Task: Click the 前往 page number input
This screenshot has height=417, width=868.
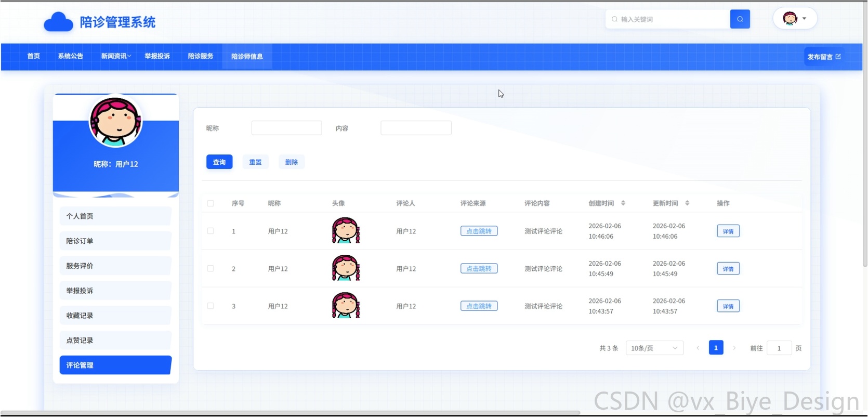Action: tap(779, 348)
